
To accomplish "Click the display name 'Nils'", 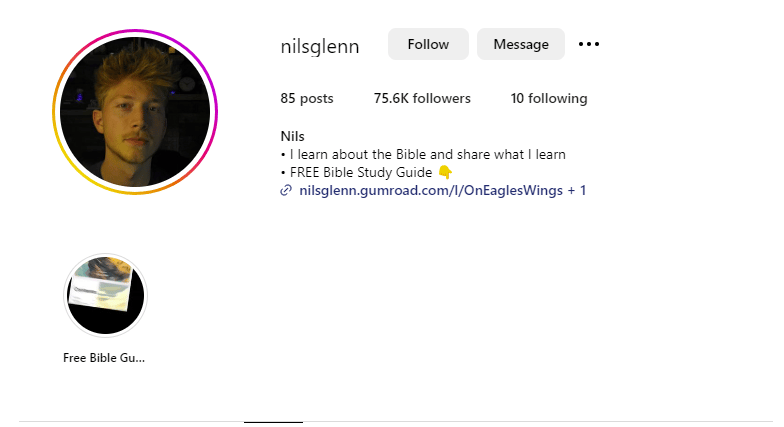I will pos(292,136).
